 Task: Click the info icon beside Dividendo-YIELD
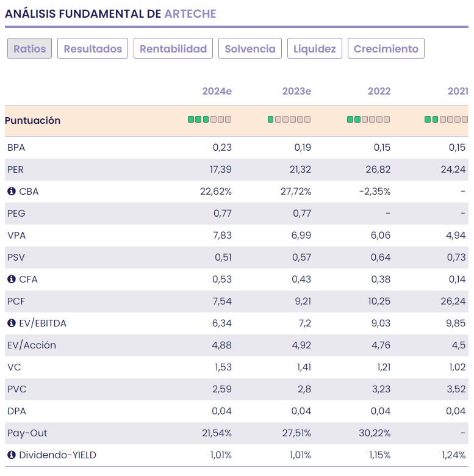(12, 455)
